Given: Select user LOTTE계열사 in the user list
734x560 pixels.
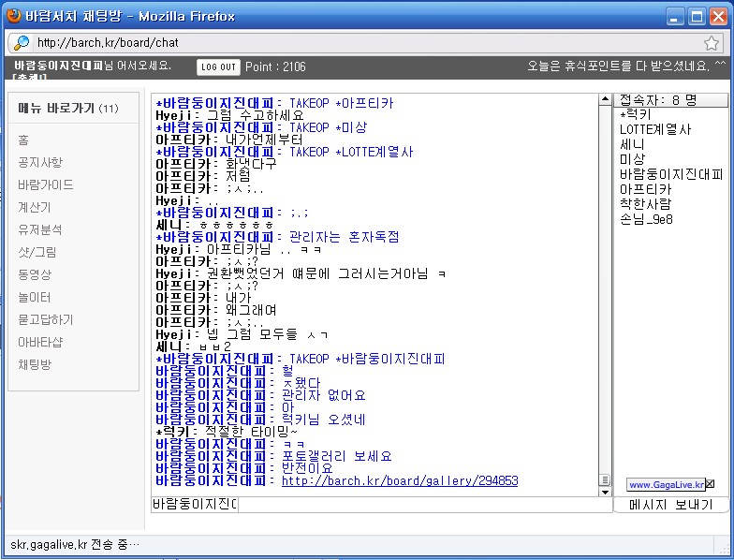Looking at the screenshot, I should 654,130.
